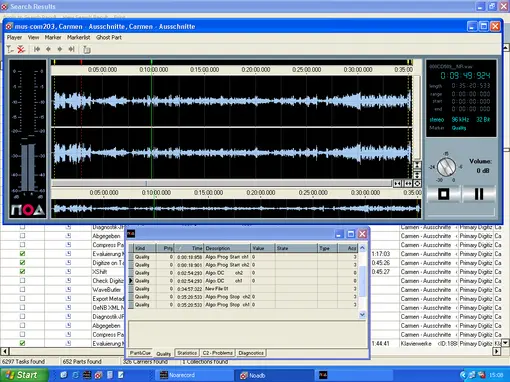Viewport: 510px width, 382px height.
Task: Click the delete marker icon with red X
Action: click(x=21, y=50)
